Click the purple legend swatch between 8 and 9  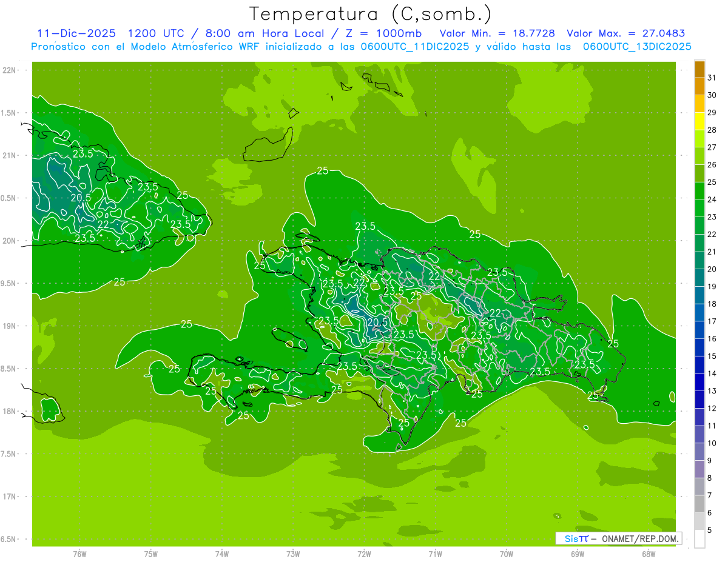coord(699,470)
